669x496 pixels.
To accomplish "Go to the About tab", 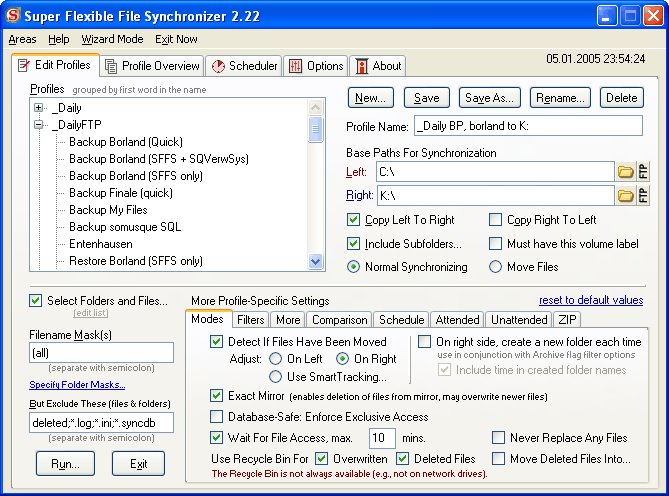I will [378, 66].
